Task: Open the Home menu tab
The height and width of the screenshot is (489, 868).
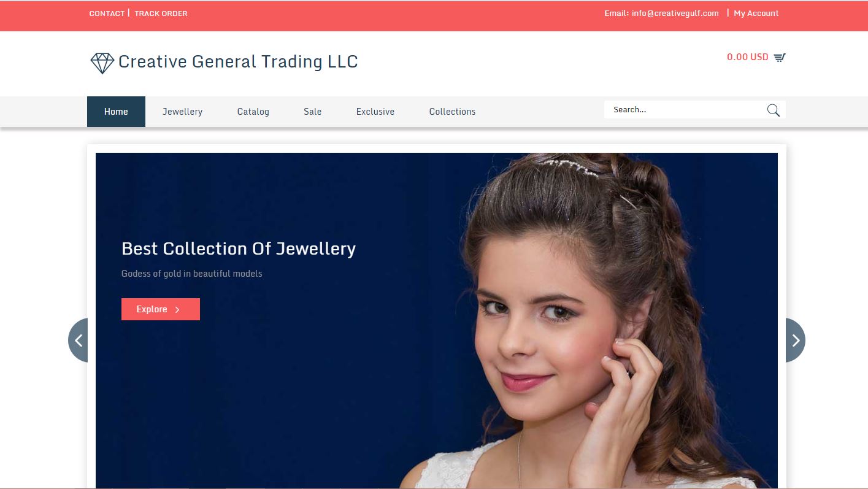Action: point(116,112)
